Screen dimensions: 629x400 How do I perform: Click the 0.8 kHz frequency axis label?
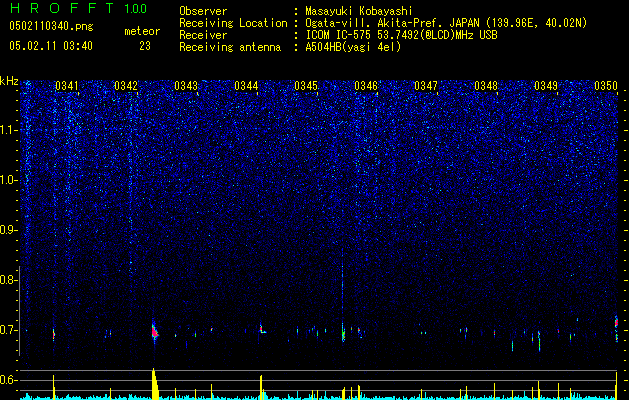(8, 280)
